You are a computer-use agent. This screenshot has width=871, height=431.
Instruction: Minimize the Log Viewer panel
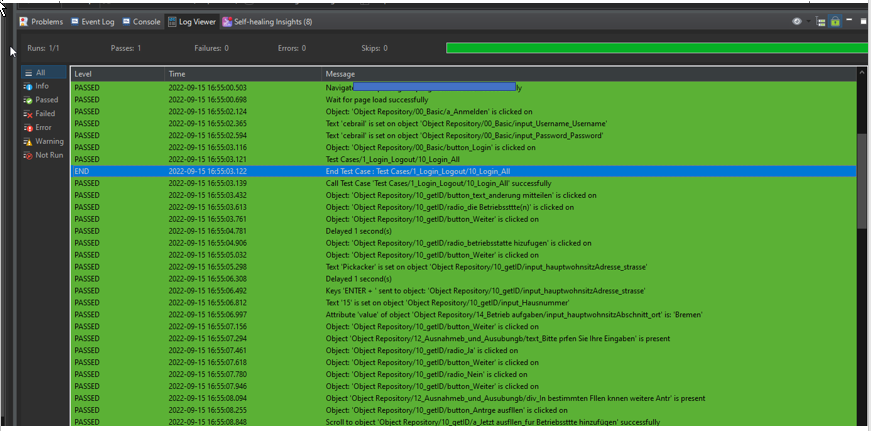coord(849,21)
